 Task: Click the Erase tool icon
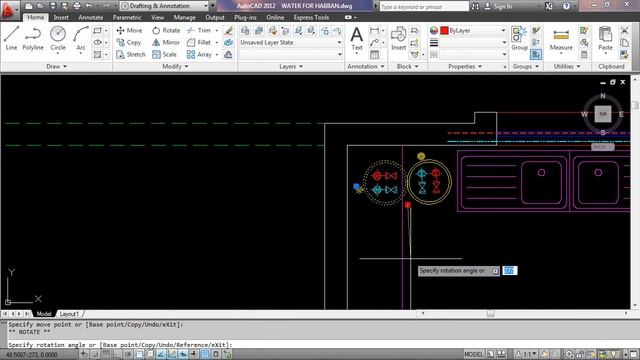pos(229,31)
